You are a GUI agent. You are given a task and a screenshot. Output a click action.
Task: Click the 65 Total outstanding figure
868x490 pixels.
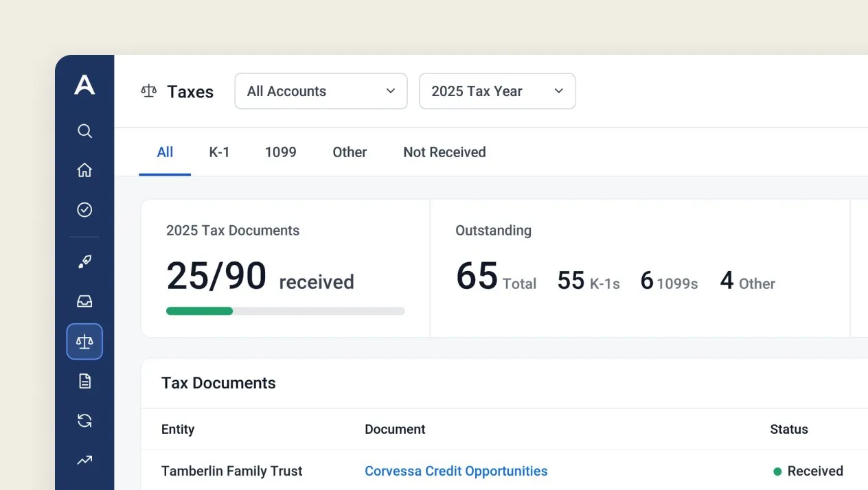tap(496, 277)
